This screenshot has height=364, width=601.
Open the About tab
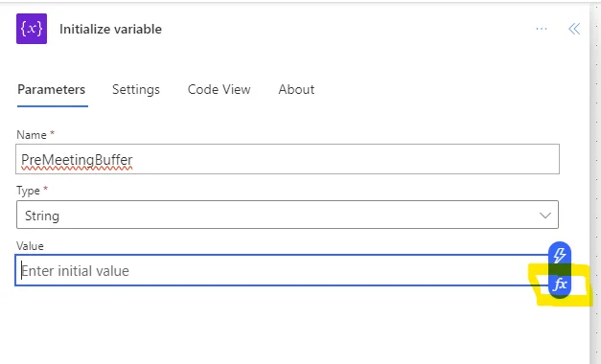click(296, 90)
